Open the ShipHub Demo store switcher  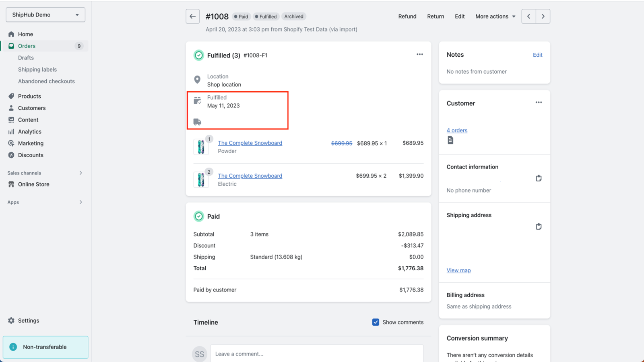point(45,14)
